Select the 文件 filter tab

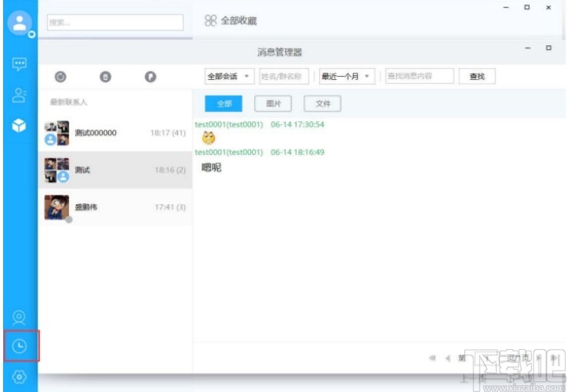click(322, 104)
